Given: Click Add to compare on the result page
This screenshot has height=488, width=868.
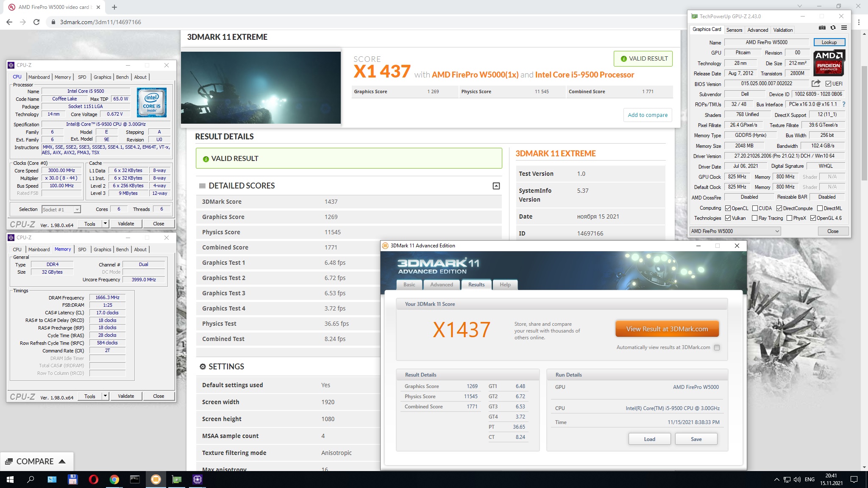Looking at the screenshot, I should tap(648, 115).
